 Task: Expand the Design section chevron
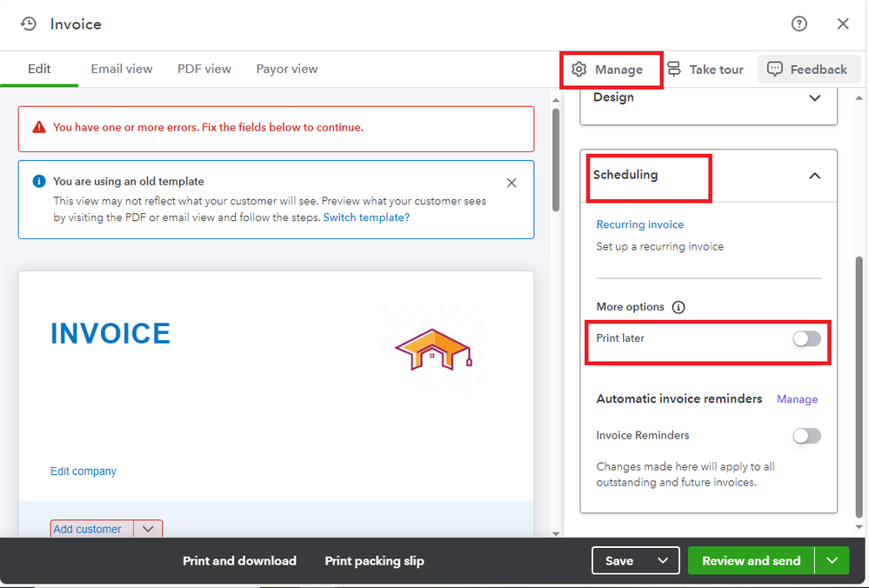click(814, 98)
